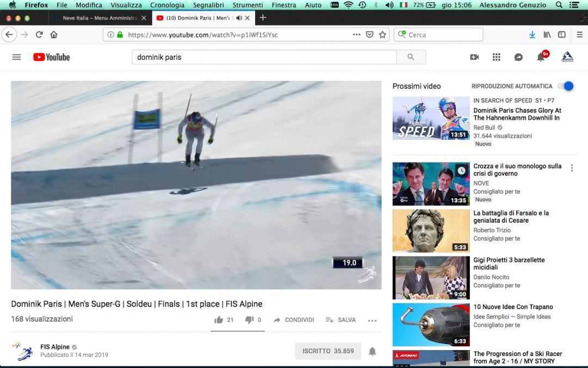The height and width of the screenshot is (368, 588).
Task: Open the YouTube guide hamburger menu
Action: pos(16,57)
